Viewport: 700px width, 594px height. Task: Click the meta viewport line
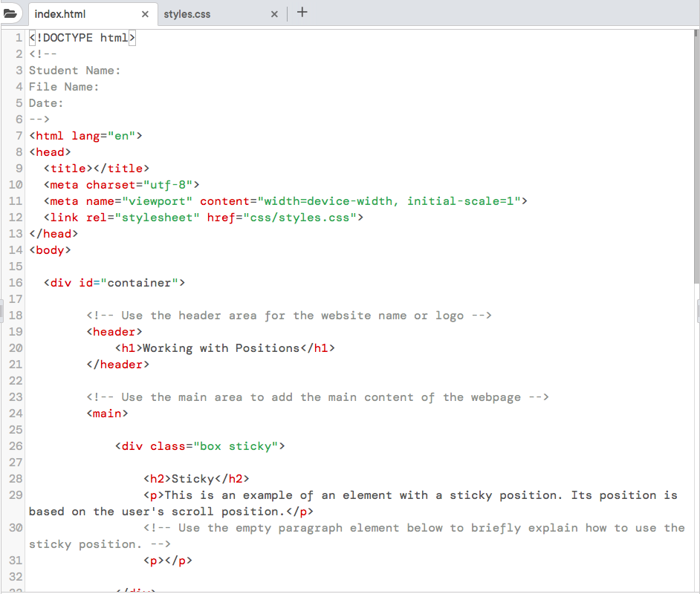tap(285, 201)
